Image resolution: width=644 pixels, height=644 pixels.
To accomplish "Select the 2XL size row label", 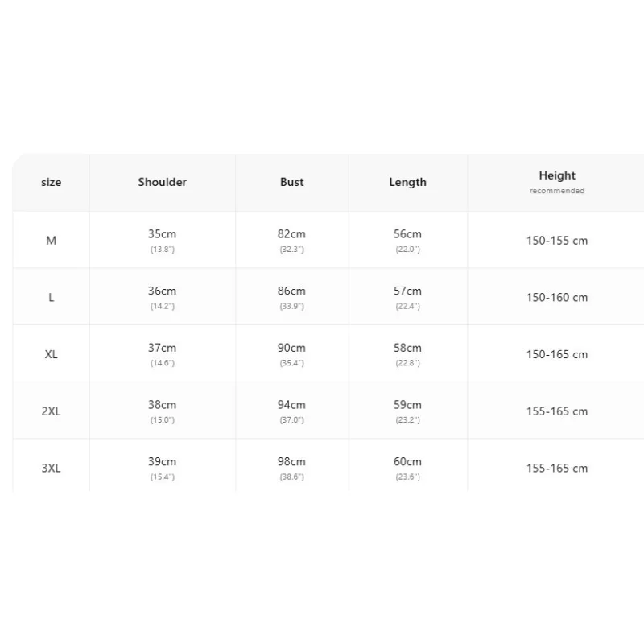I will [51, 411].
